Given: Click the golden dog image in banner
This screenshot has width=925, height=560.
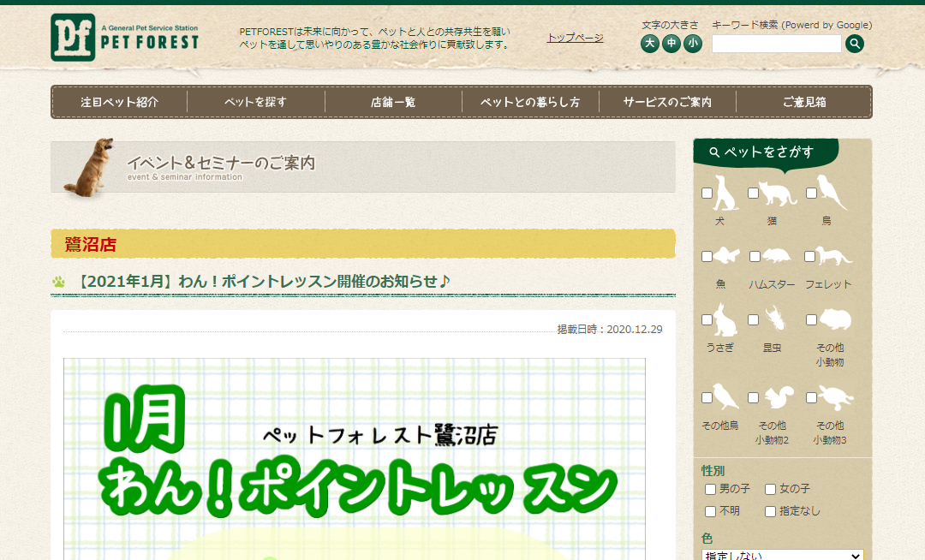Looking at the screenshot, I should click(x=89, y=168).
